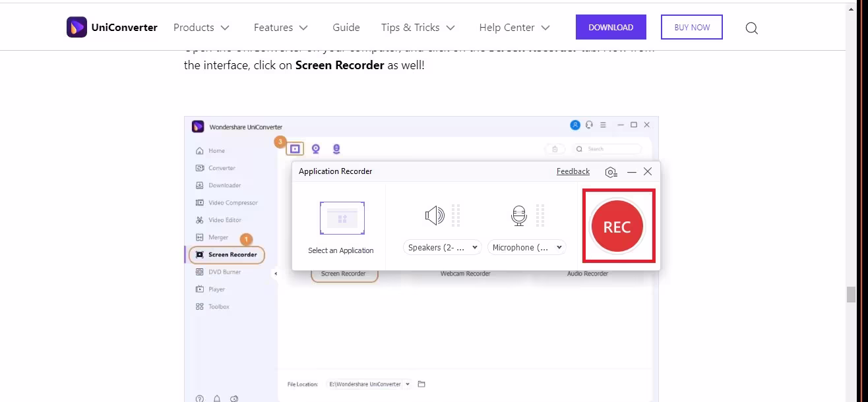Choose the Audio Recorder card
Viewport: 868px width, 402px height.
[x=587, y=274]
